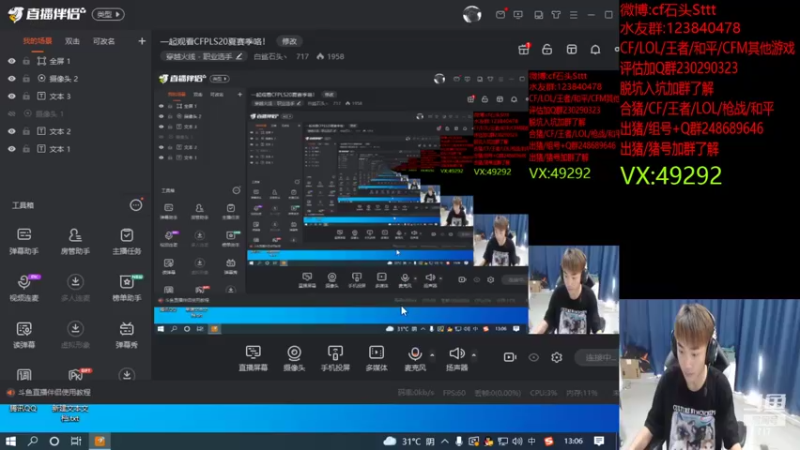
Task: Open the mail icon in main title bar
Action: tap(501, 14)
